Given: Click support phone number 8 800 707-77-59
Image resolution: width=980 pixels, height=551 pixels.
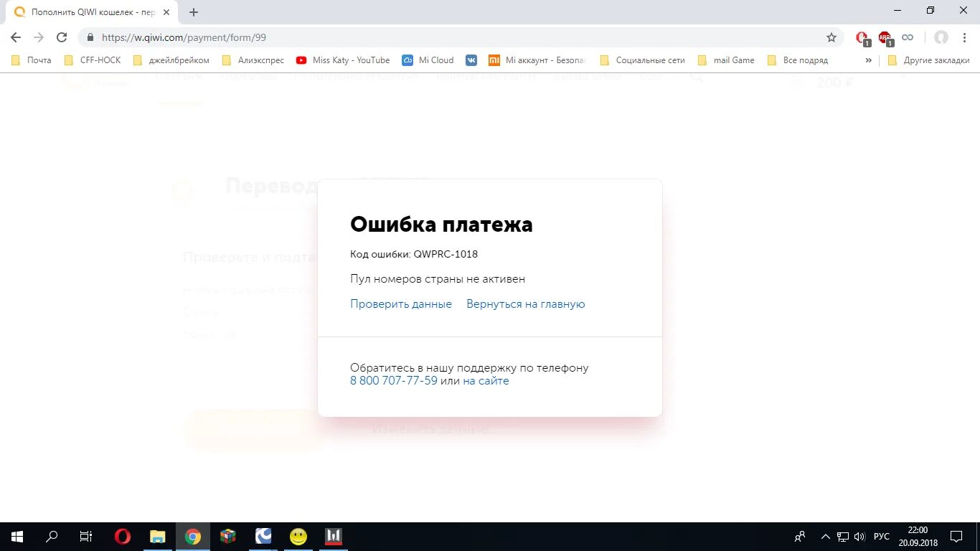Looking at the screenshot, I should [394, 381].
